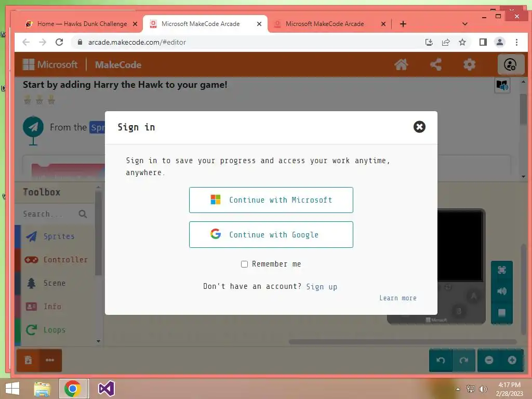Redo the last editor action
This screenshot has height=399, width=532.
(x=464, y=361)
